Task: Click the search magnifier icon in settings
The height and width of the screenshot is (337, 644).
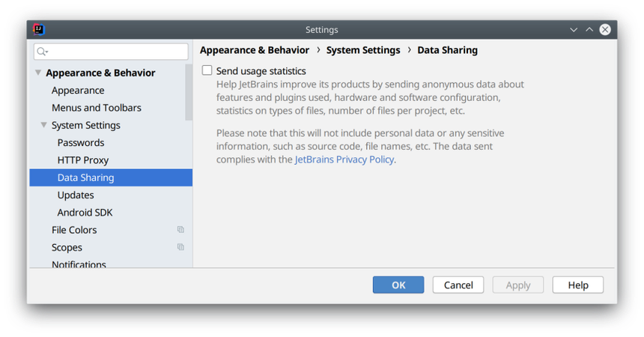Action: pos(42,52)
